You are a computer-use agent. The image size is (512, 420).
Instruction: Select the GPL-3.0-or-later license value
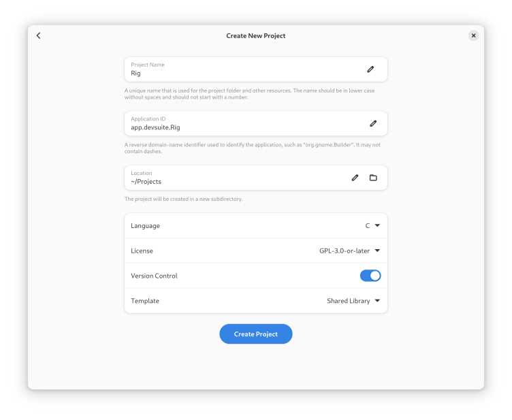[x=344, y=251]
